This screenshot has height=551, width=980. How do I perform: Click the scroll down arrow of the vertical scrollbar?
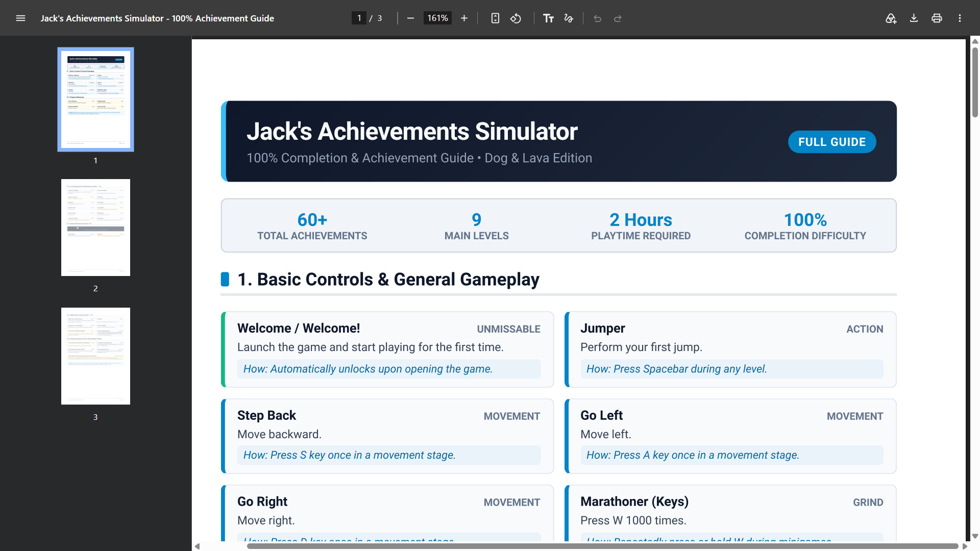(975, 536)
